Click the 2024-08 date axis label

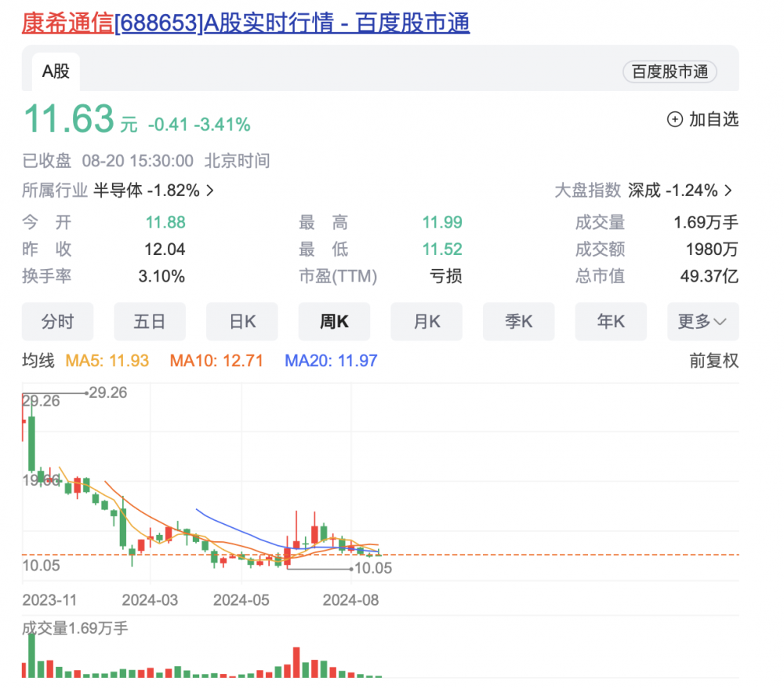click(x=350, y=600)
